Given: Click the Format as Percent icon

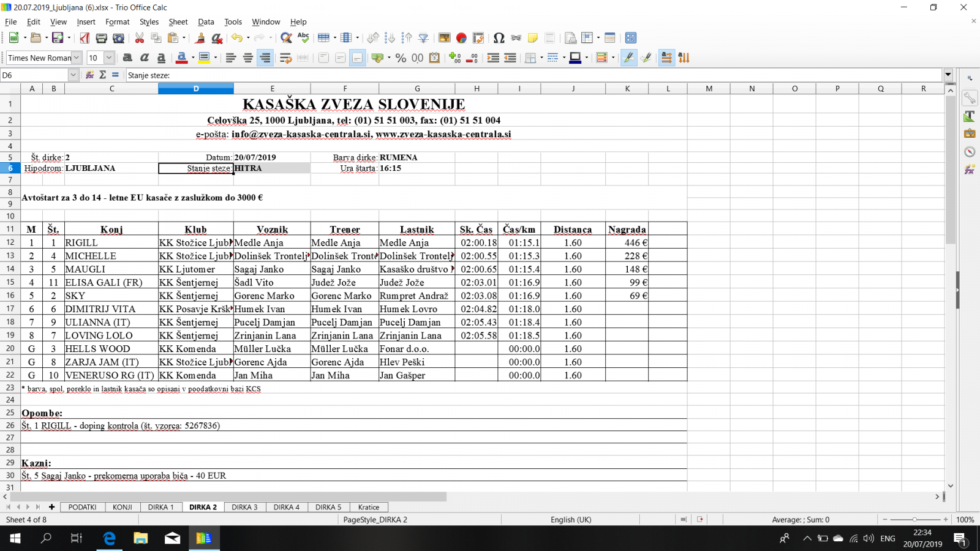Looking at the screenshot, I should click(x=401, y=58).
